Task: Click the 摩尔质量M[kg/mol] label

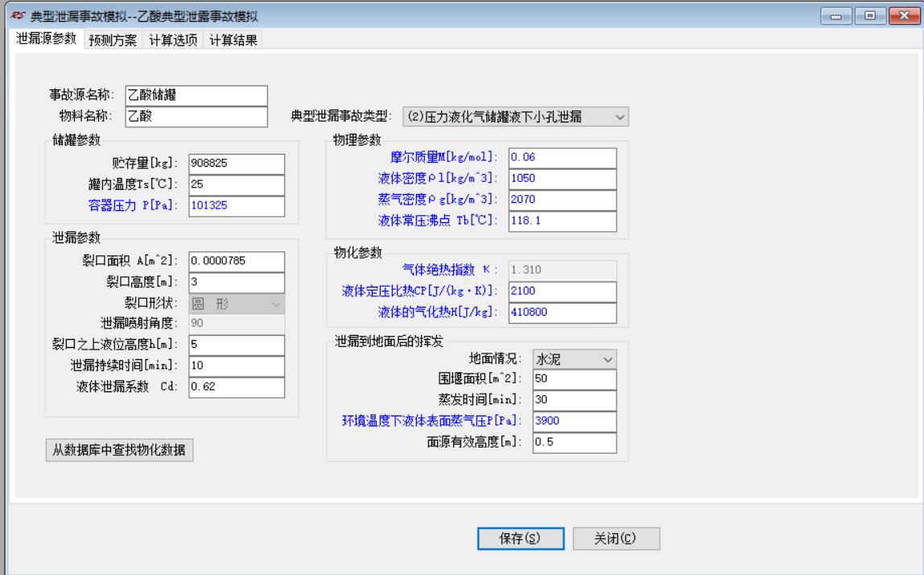Action: pos(443,158)
